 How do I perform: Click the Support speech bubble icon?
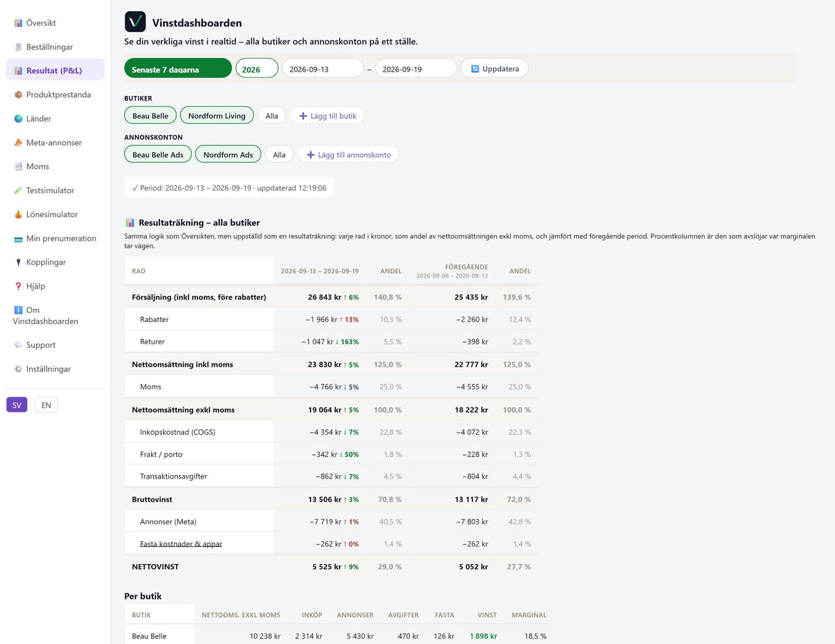pyautogui.click(x=18, y=345)
